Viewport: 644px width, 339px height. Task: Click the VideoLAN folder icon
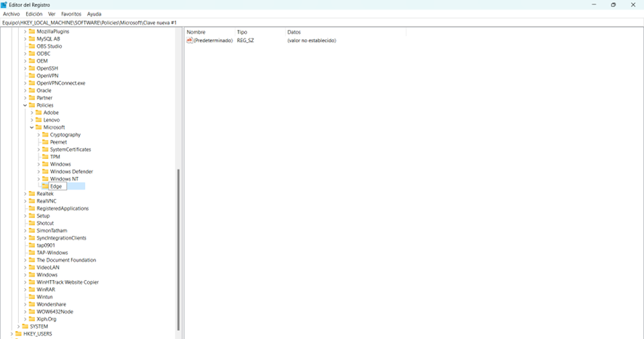point(32,268)
